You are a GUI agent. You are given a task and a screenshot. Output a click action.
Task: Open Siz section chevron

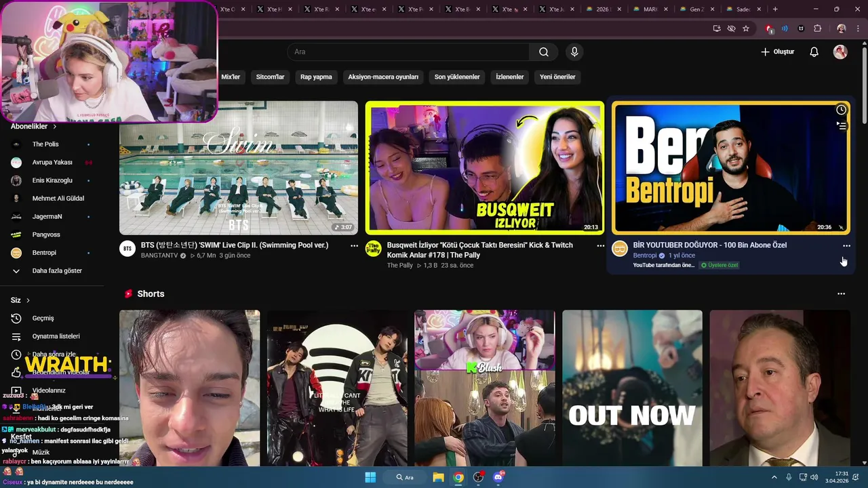[x=28, y=300]
